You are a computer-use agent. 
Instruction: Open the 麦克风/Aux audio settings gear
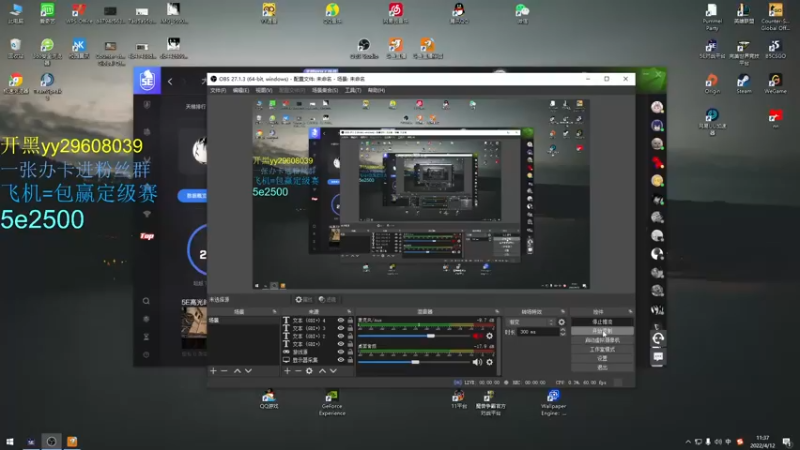click(489, 336)
